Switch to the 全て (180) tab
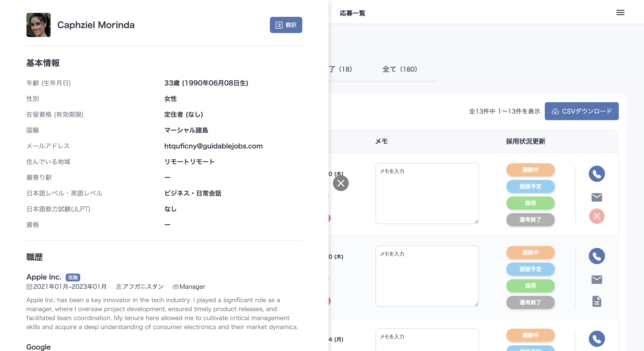The width and height of the screenshot is (644, 351). 400,69
